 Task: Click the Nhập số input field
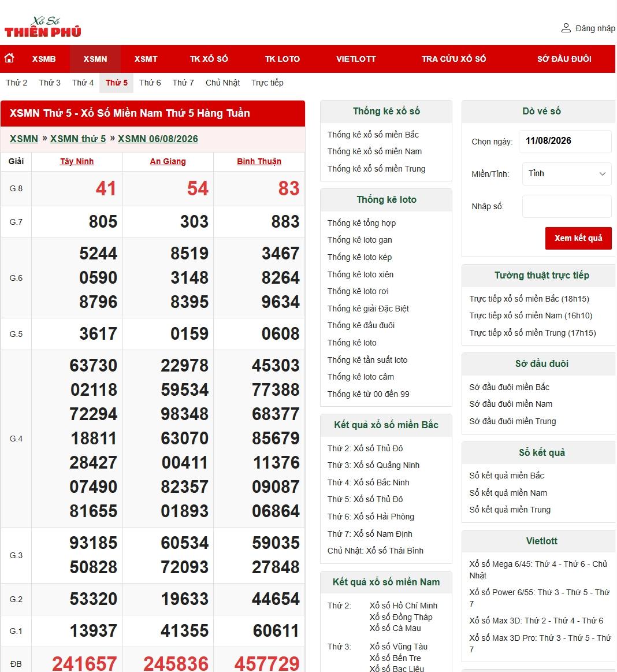pos(566,206)
